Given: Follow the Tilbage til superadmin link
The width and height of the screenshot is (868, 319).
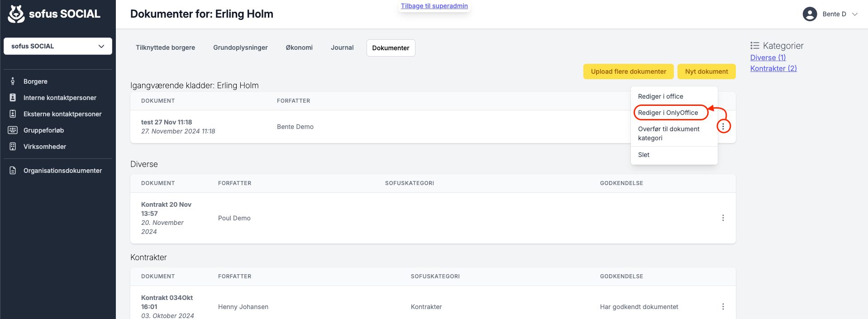Looking at the screenshot, I should point(434,6).
